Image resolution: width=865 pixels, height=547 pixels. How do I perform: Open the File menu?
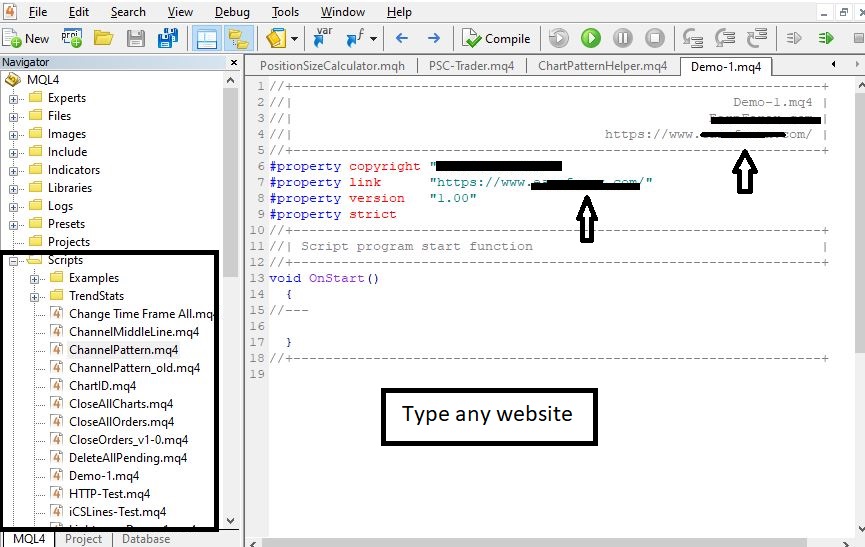[38, 12]
